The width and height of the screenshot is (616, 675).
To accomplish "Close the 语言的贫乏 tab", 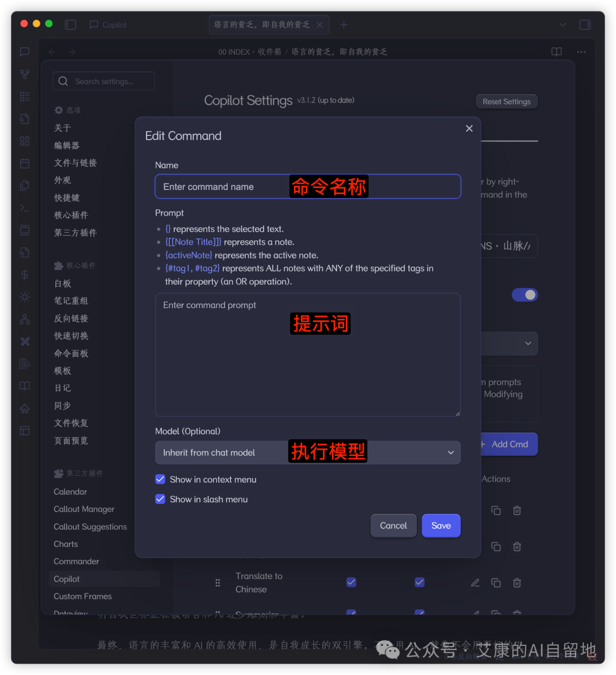I will point(320,25).
